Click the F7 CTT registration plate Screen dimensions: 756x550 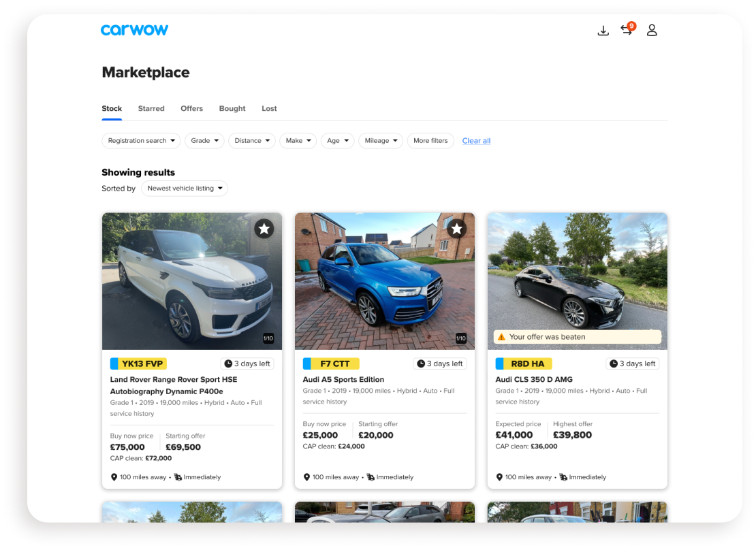click(x=331, y=364)
